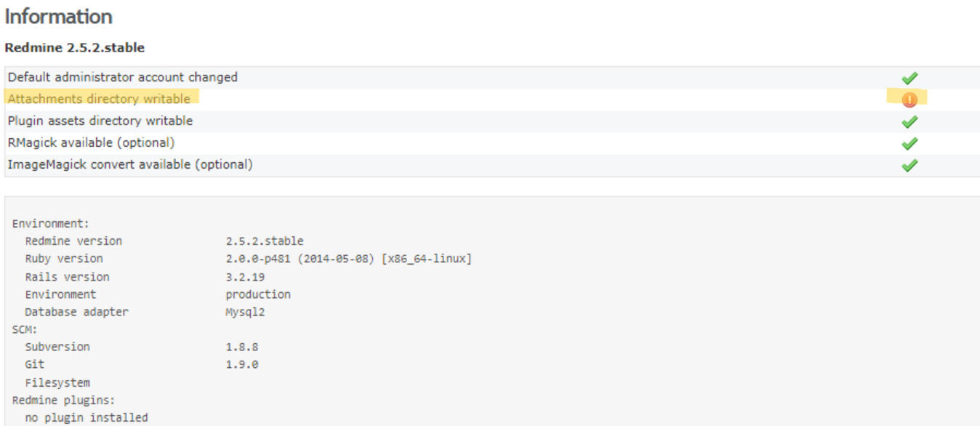Click the Default administrator account changed row
Screen dimensions: 980x426
(x=492, y=78)
